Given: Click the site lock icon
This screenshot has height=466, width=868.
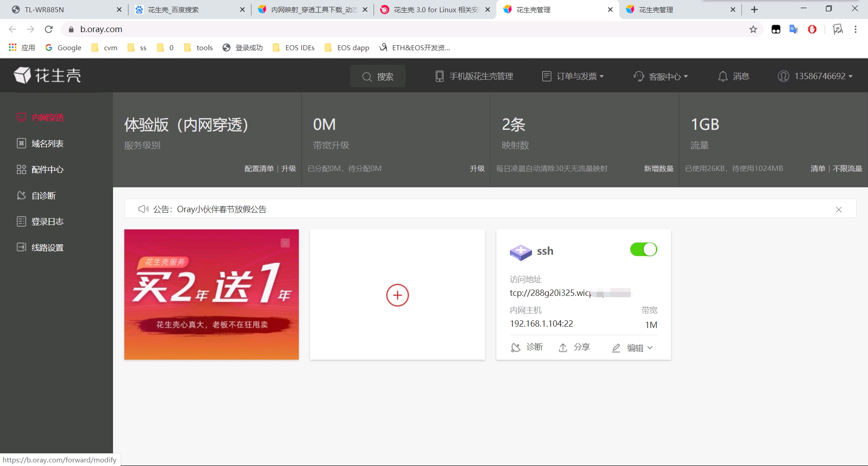Looking at the screenshot, I should [71, 29].
